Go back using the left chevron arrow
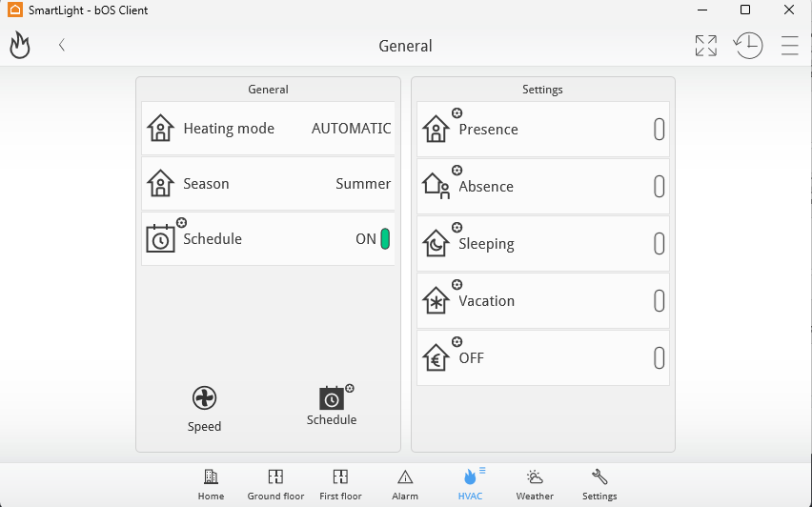812x507 pixels. click(x=62, y=45)
